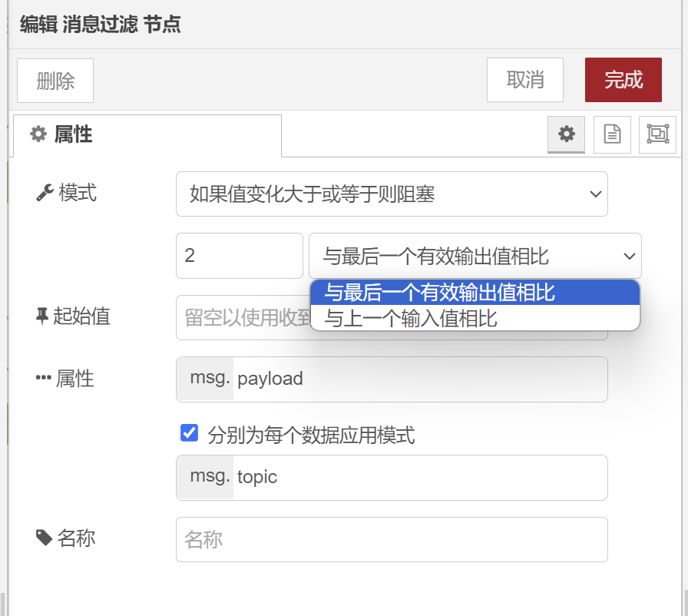
Task: Collapse the 与最后一个有效输出值相比 comparison dropdown
Action: 475,256
